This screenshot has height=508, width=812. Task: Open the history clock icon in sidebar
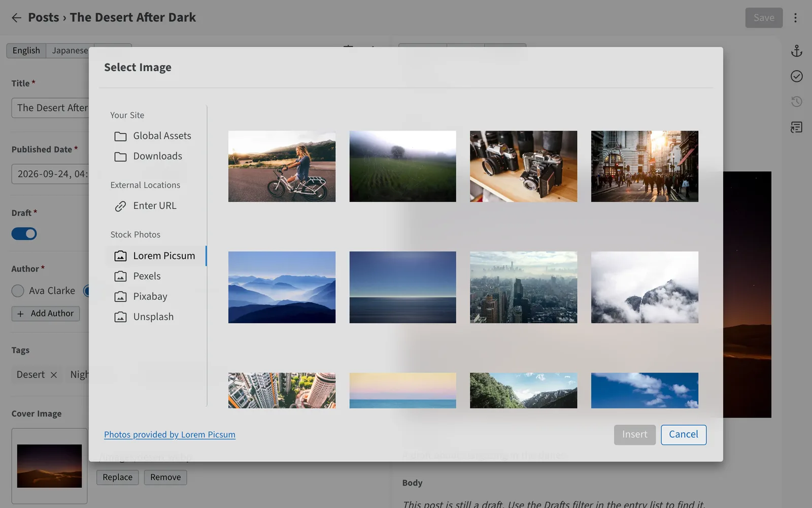[x=797, y=102]
